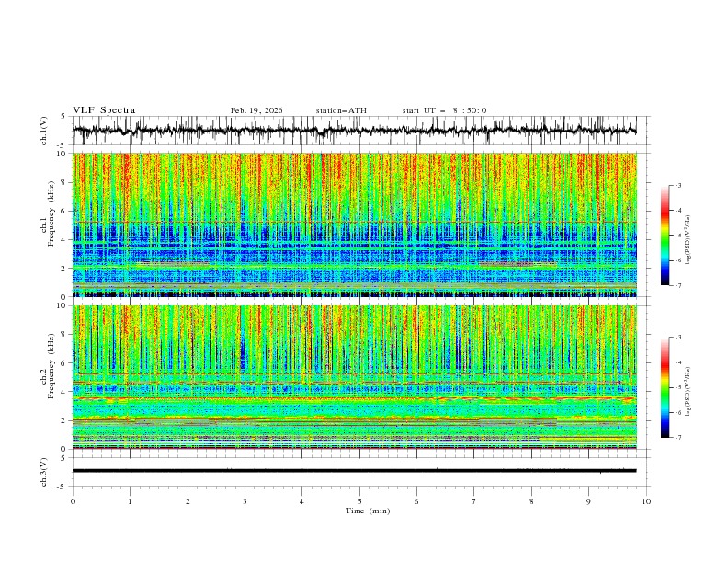Click the ch.2 spectrogram plot area
The width and height of the screenshot is (728, 563).
(354, 377)
